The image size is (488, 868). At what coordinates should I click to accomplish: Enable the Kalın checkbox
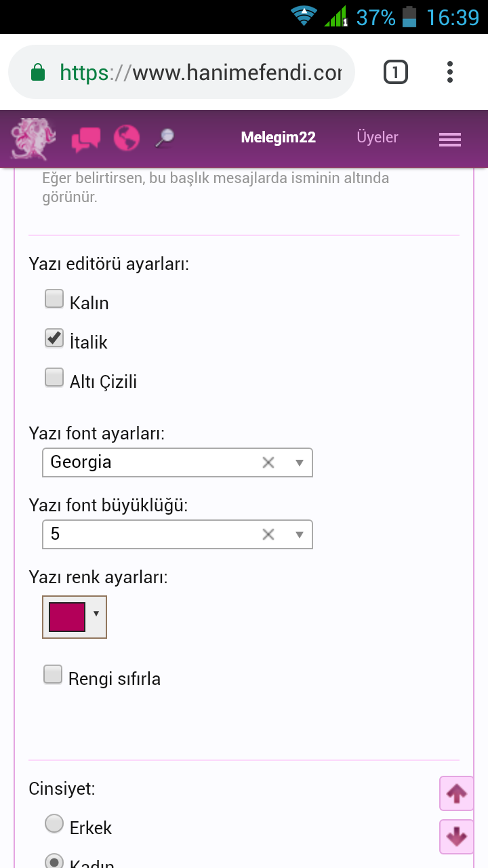[x=54, y=299]
